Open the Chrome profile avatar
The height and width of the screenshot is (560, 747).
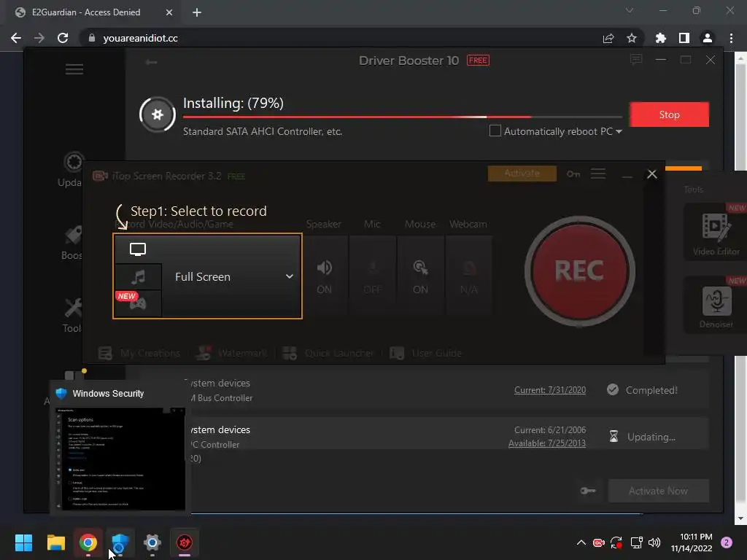click(x=708, y=38)
